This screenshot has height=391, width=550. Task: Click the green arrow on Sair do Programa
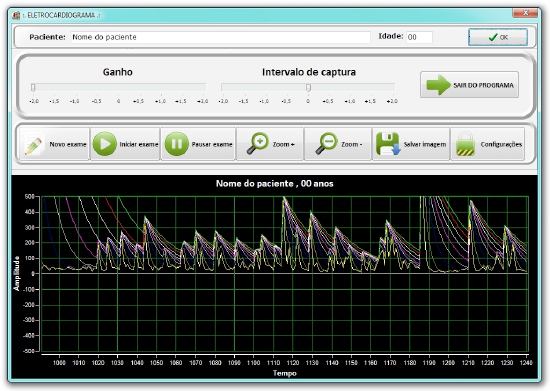coord(438,85)
